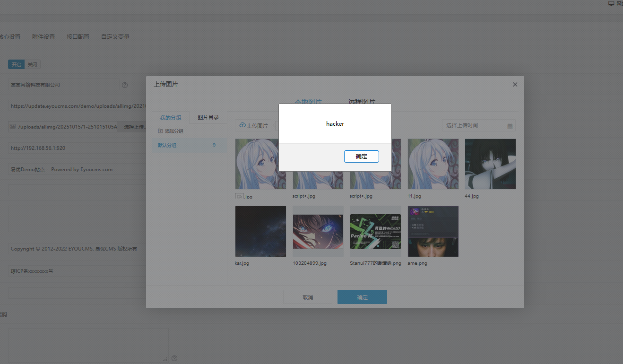Click 取消 in the upload dialog

(x=307, y=297)
